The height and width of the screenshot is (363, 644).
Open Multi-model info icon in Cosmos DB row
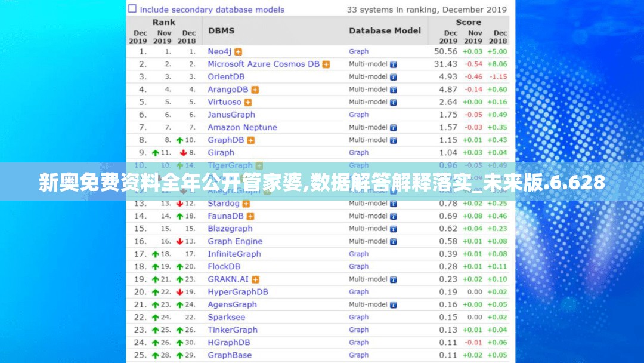(394, 64)
